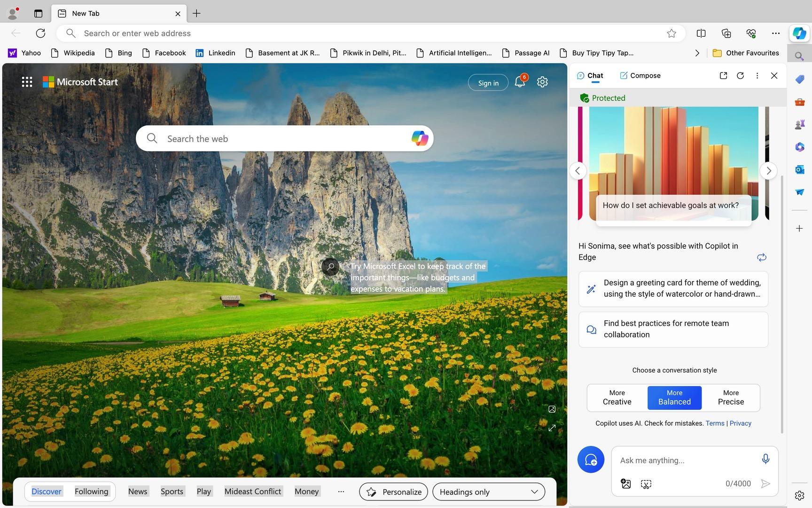Start a new topic in Copilot chat
The height and width of the screenshot is (508, 812).
591,460
